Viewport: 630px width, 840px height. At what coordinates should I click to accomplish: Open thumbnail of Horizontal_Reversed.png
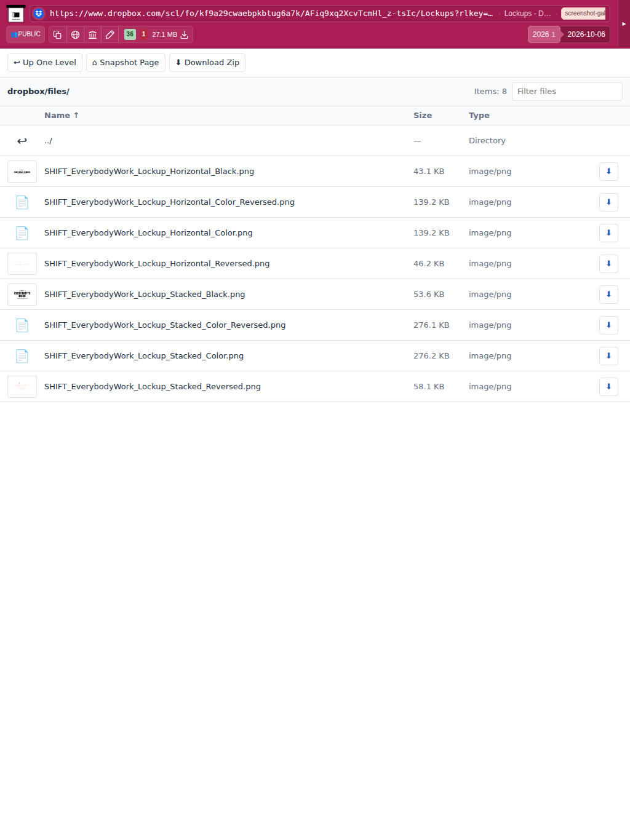pyautogui.click(x=22, y=264)
